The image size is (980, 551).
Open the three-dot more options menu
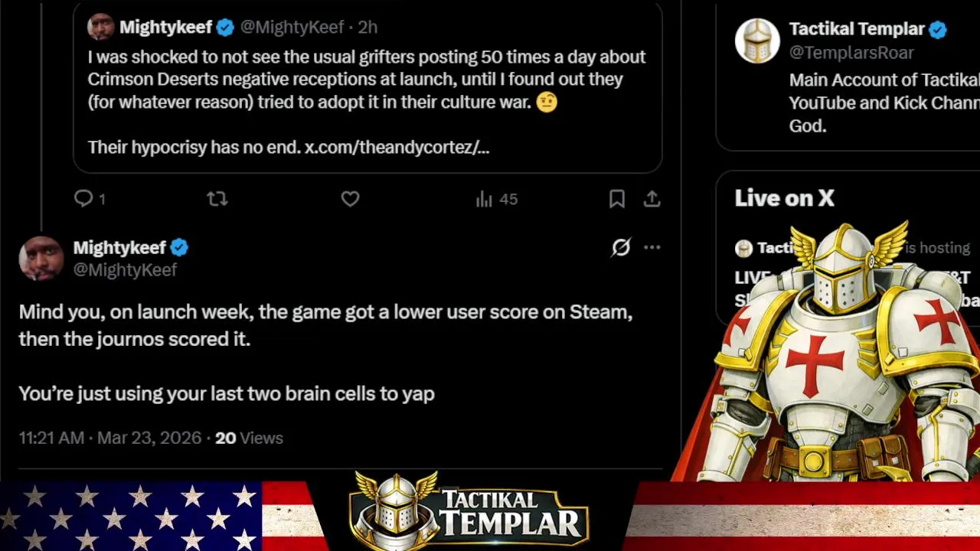(652, 247)
